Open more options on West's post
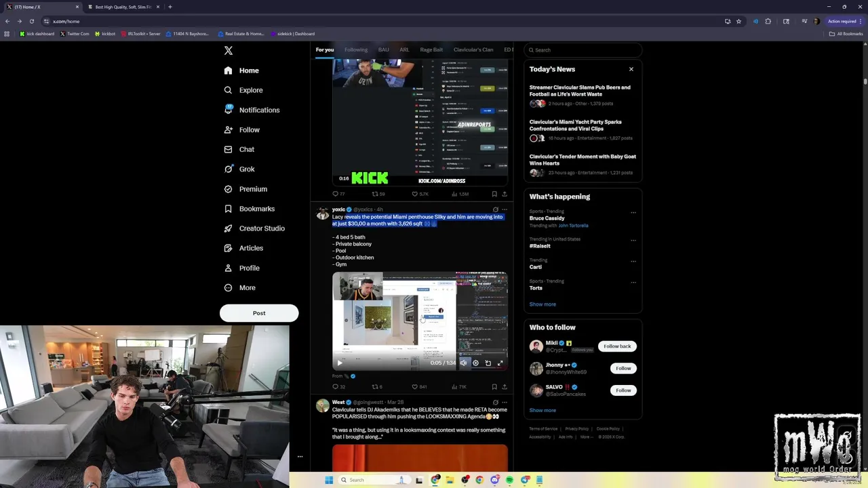868x488 pixels. [x=505, y=403]
